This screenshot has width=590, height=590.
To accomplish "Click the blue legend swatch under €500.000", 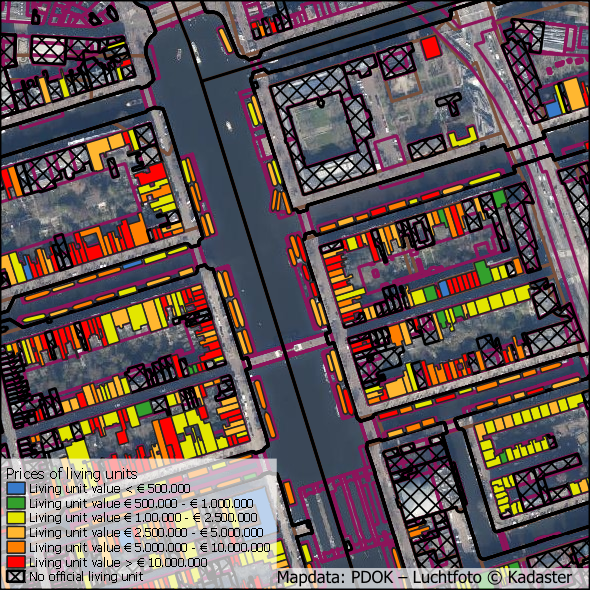I will [x=16, y=488].
